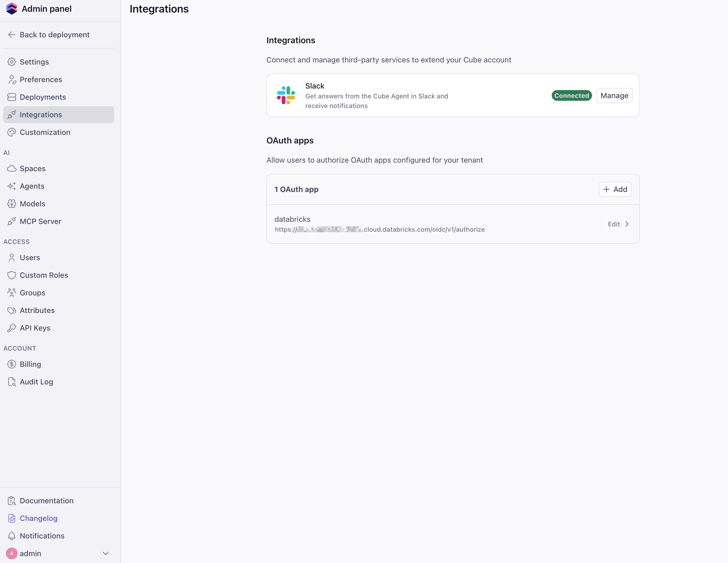Click the Audit Log document icon
Viewport: 728px width, 563px height.
(12, 382)
